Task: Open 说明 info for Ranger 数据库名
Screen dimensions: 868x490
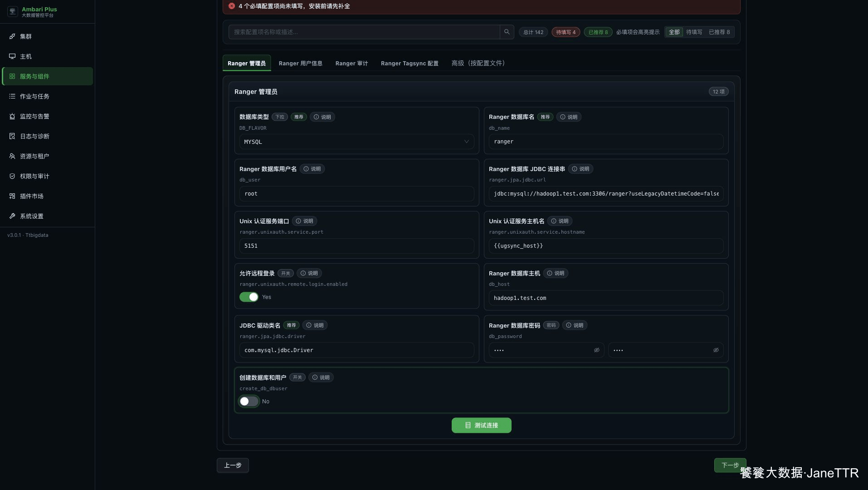Action: pyautogui.click(x=569, y=117)
